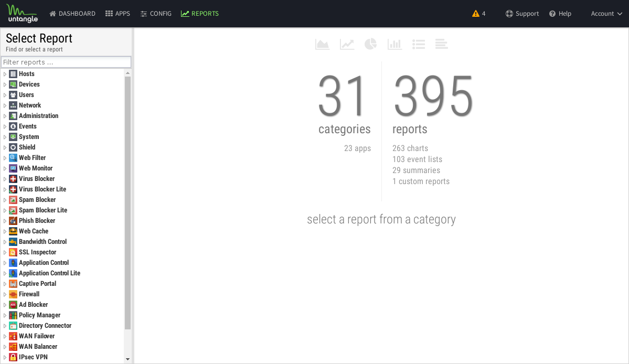Click the Virus Blocker red cross icon
The width and height of the screenshot is (629, 364).
(x=13, y=178)
